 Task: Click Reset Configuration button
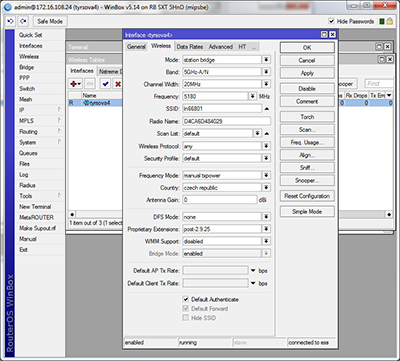307,196
